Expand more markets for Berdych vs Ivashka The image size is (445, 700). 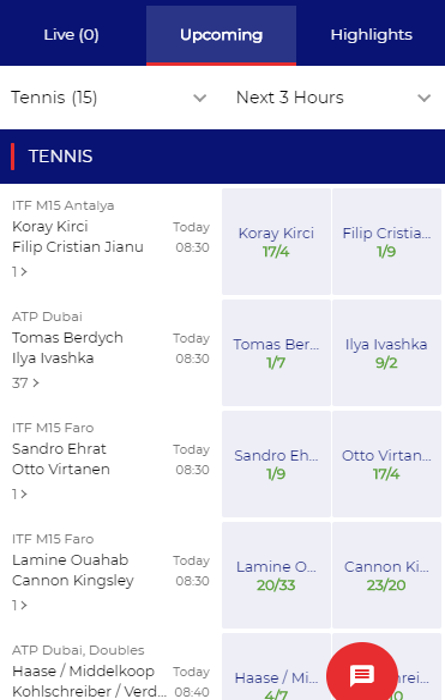25,383
